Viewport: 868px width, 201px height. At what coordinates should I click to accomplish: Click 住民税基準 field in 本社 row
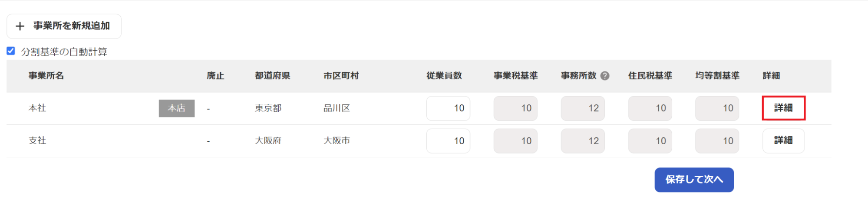[650, 108]
